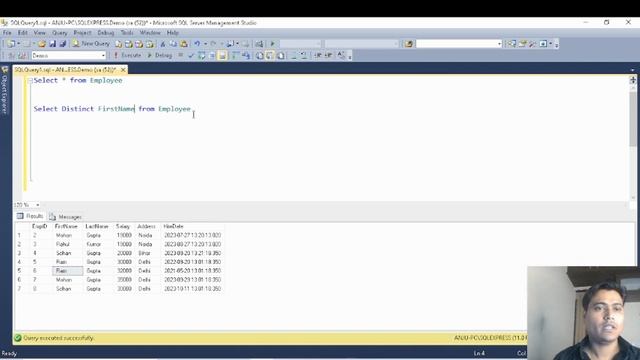Image resolution: width=640 pixels, height=360 pixels.
Task: Open a new Database Engine Query
Action: tap(118, 44)
